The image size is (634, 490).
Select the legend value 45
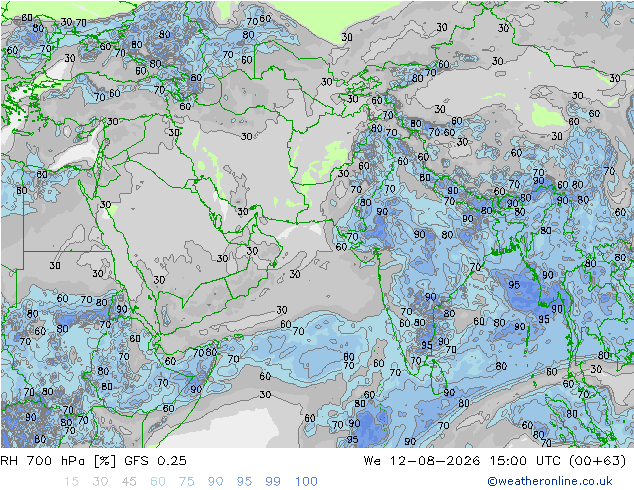[129, 482]
